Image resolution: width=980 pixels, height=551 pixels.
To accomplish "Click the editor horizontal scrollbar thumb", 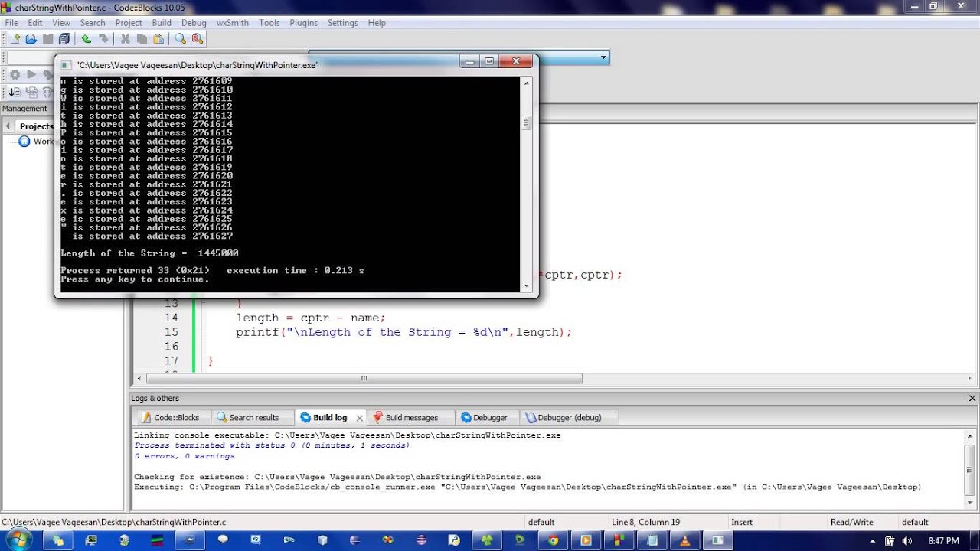I will (x=364, y=378).
